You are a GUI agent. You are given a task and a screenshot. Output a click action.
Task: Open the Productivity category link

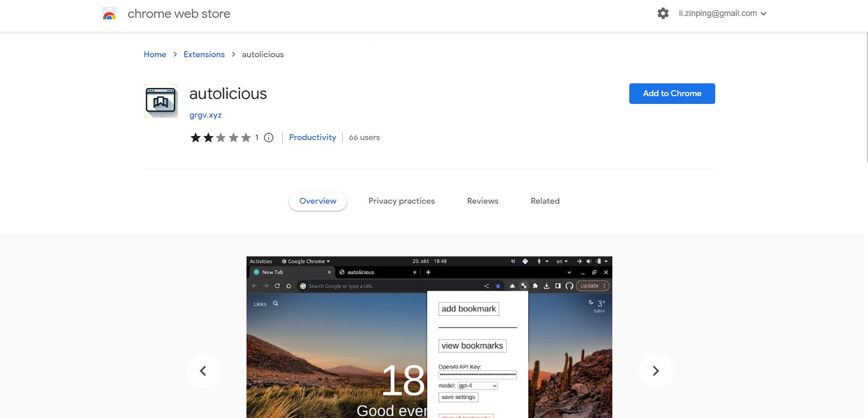(x=312, y=137)
